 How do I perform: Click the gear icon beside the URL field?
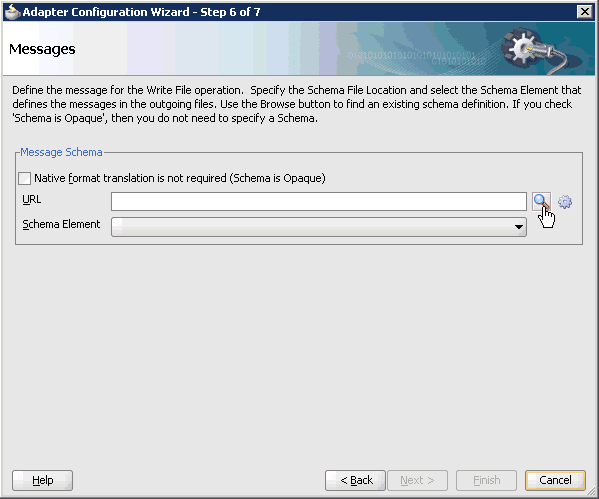pyautogui.click(x=565, y=202)
